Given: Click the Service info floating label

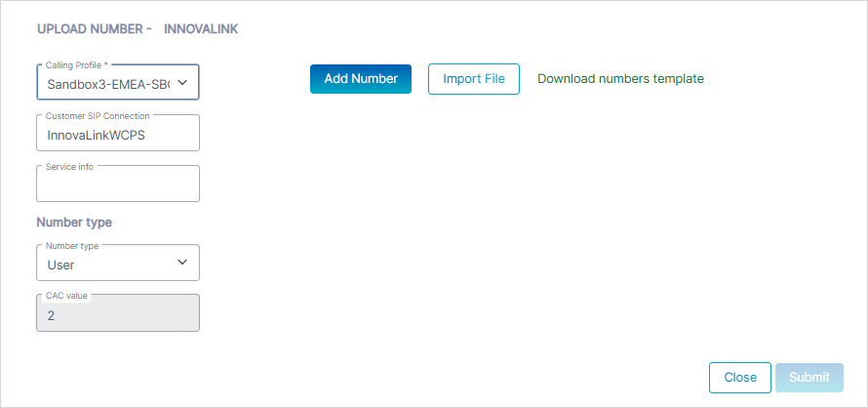Looking at the screenshot, I should tap(69, 167).
